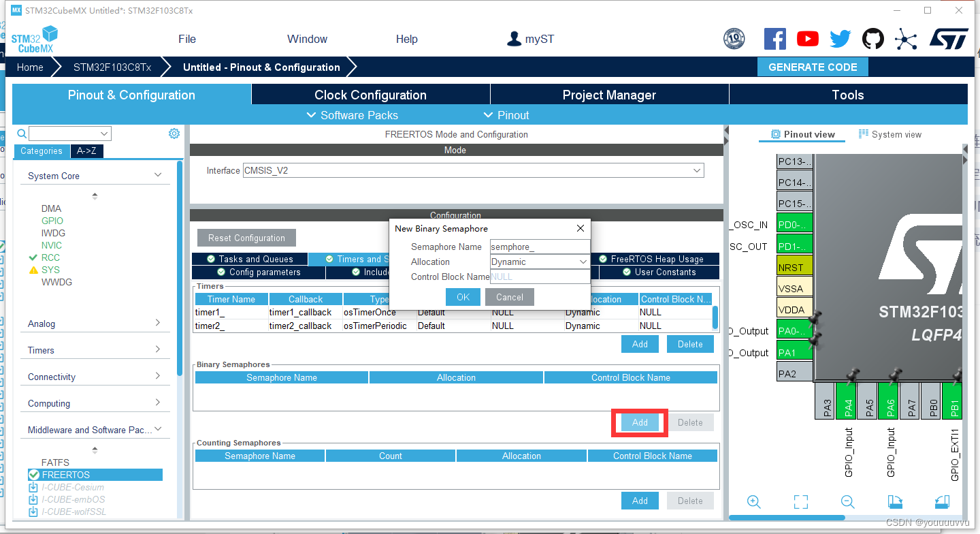The image size is (980, 534).
Task: Select pin PA6 on the chip
Action: click(889, 400)
